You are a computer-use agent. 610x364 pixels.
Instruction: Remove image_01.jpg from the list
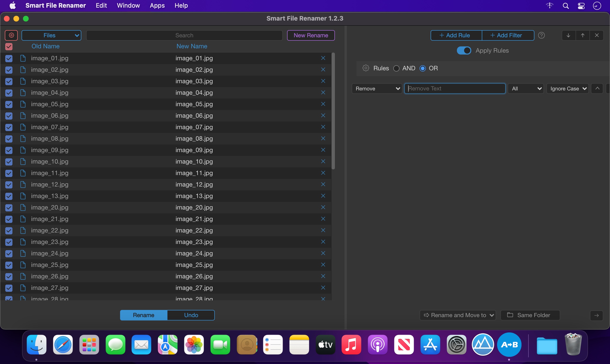click(x=323, y=58)
